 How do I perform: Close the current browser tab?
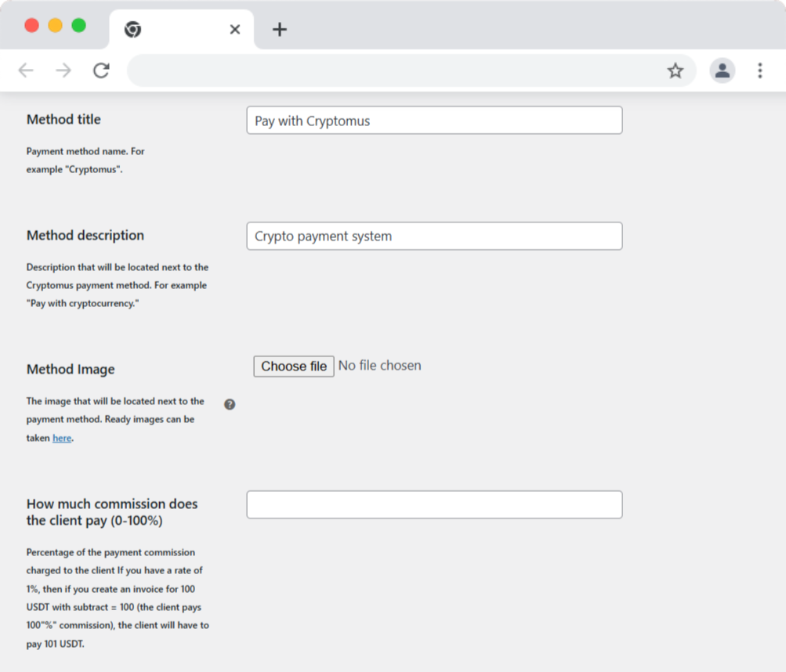tap(234, 30)
